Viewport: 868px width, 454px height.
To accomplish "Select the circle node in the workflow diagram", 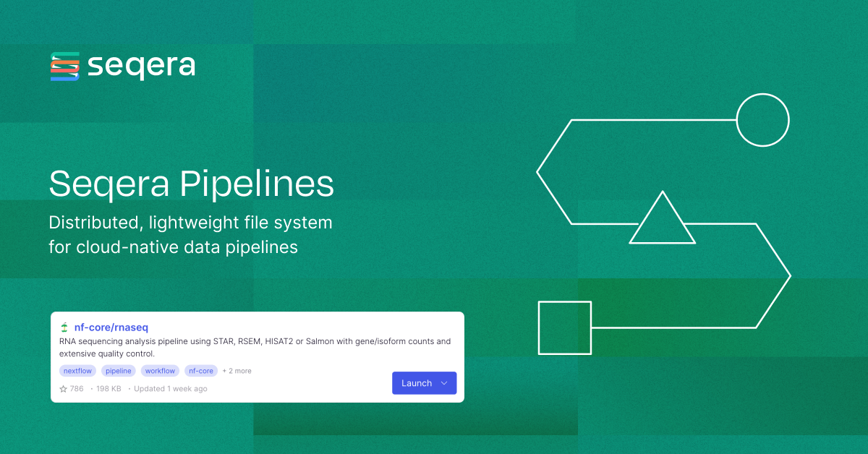I will pyautogui.click(x=762, y=120).
